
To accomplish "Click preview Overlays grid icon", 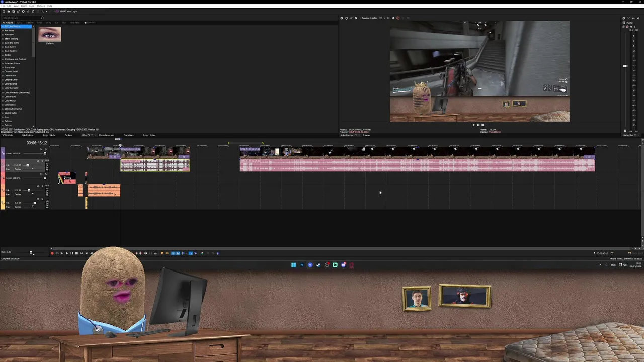I will click(x=380, y=18).
